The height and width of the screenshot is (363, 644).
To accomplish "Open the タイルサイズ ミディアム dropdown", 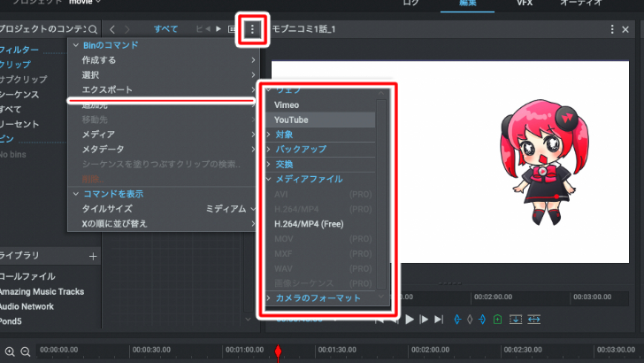I will click(230, 209).
